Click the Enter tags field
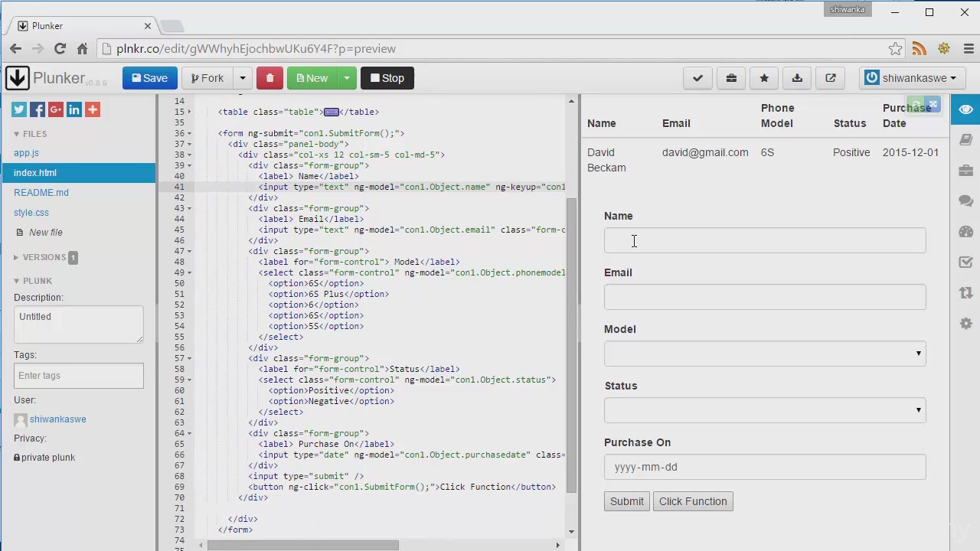The height and width of the screenshot is (551, 980). pos(78,376)
